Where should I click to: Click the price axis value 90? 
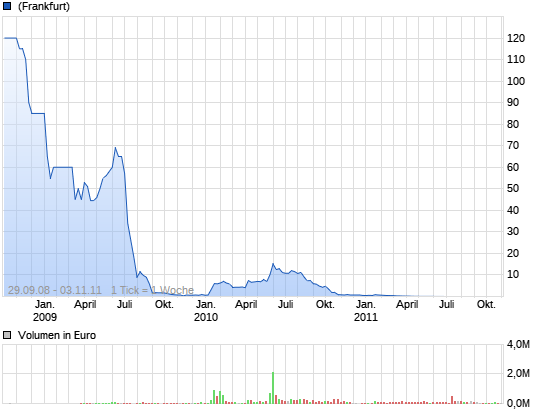click(x=513, y=102)
